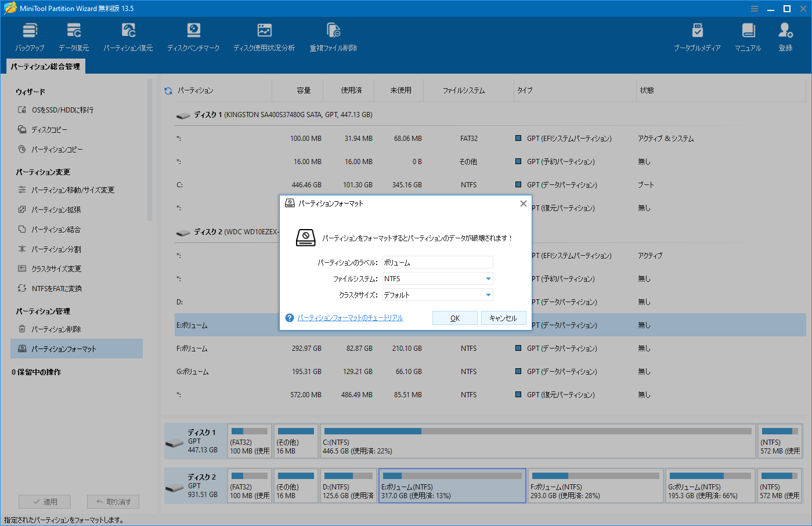Open the hamburger menu top right
The height and width of the screenshot is (526, 812).
pos(754,8)
